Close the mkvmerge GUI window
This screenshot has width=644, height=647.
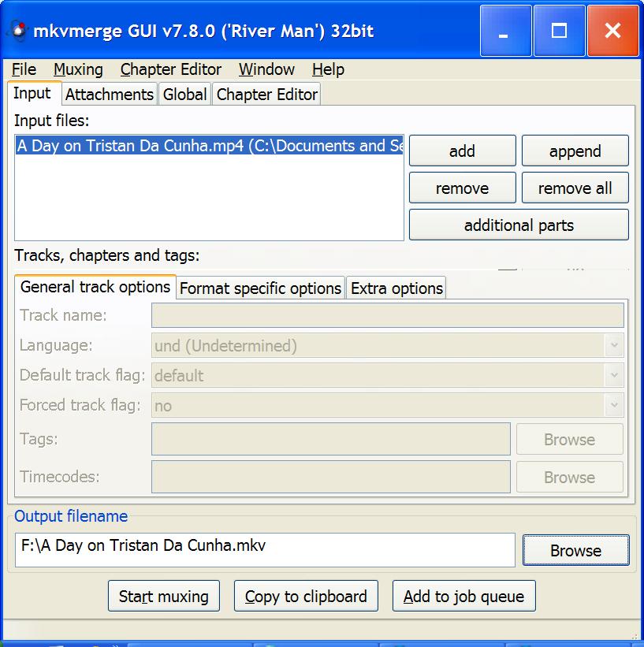tap(613, 31)
